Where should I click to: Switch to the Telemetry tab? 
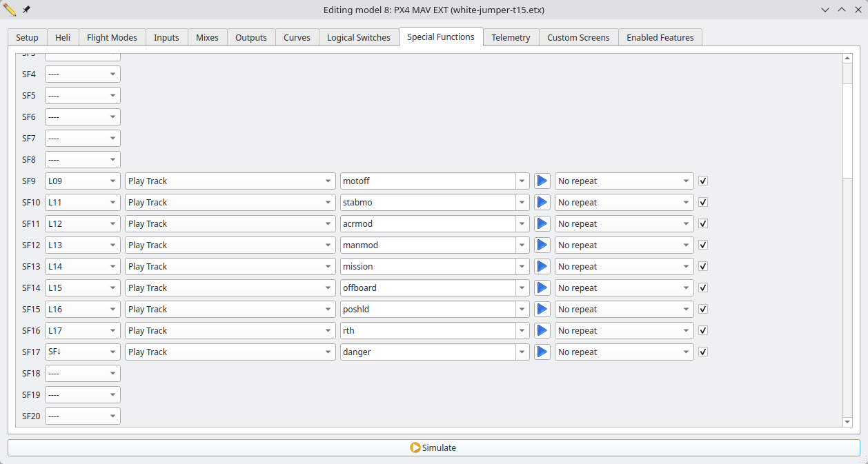click(x=511, y=37)
